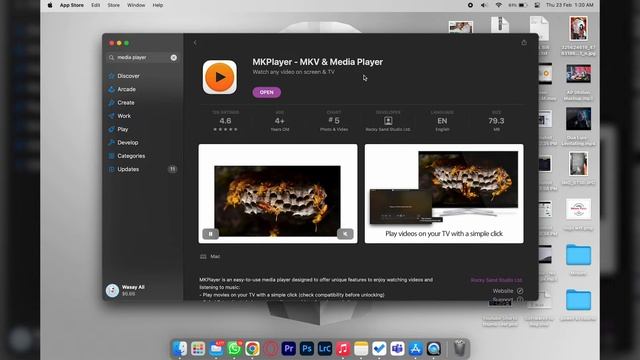Open Google Chrome from the Dock
The image size is (640, 360).
(253, 349)
